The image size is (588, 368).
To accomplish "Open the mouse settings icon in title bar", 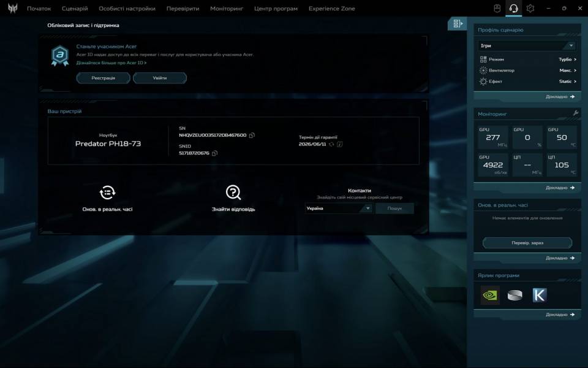I will click(497, 9).
